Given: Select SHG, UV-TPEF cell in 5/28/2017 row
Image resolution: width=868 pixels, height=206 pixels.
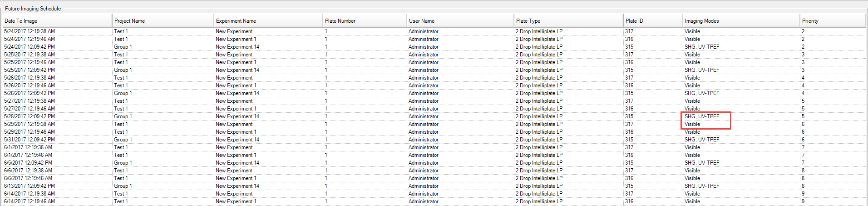Looking at the screenshot, I should 702,116.
